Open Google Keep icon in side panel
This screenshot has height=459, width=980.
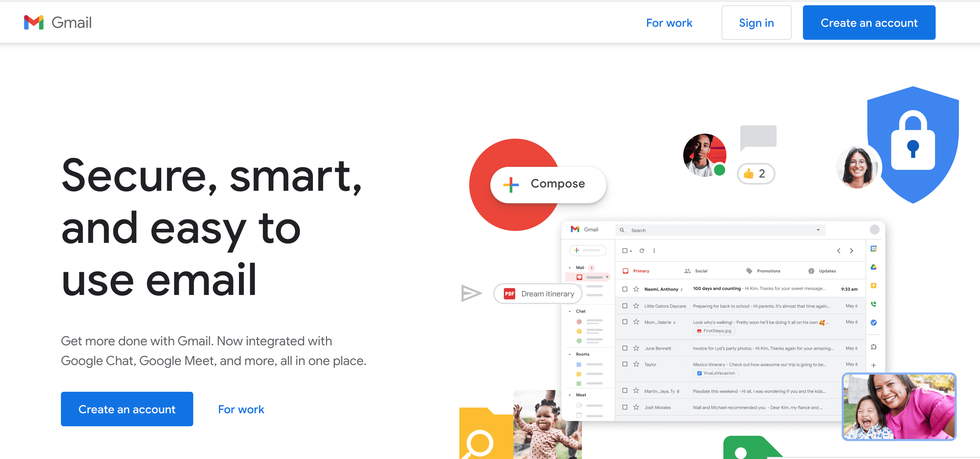click(873, 285)
